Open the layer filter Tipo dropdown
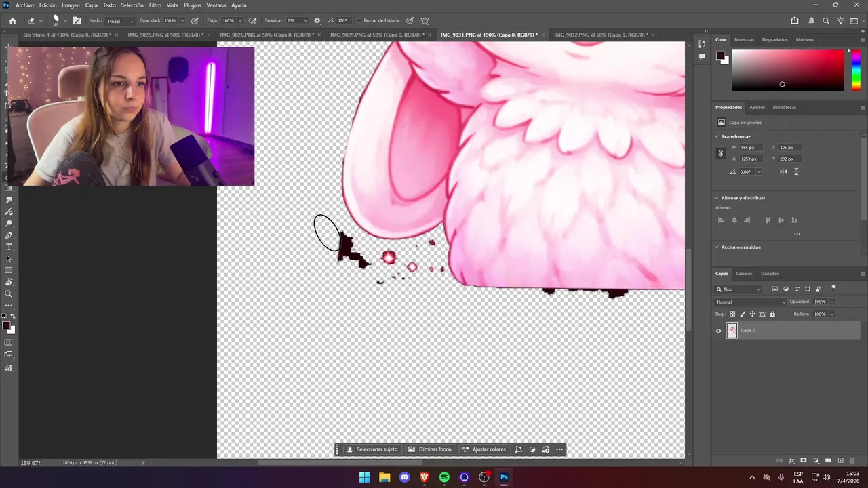868x488 pixels. pos(739,289)
